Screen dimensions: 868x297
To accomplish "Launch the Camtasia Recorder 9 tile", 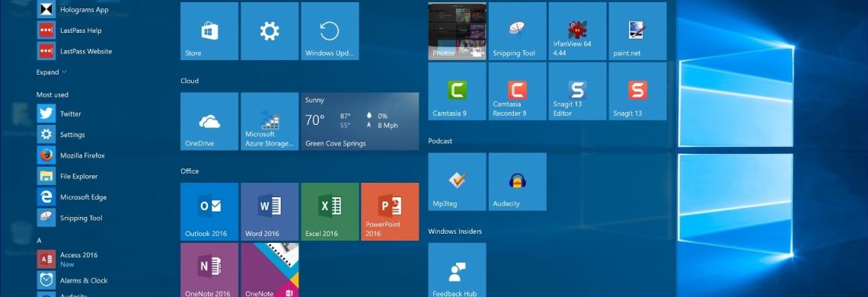I will click(x=518, y=91).
